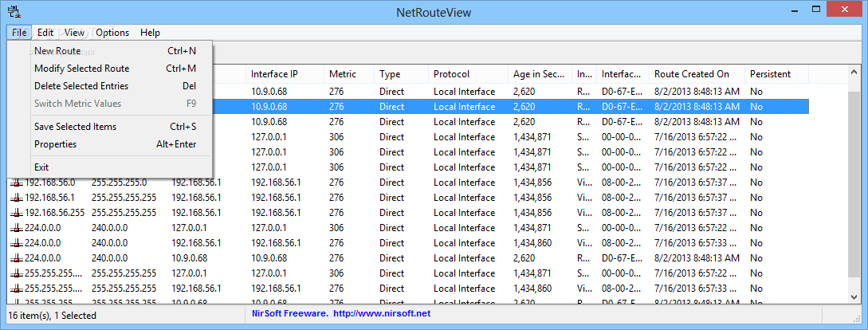Click route icon for 192.168.56.0 row
Viewport: 868px width, 330px height.
point(17,183)
